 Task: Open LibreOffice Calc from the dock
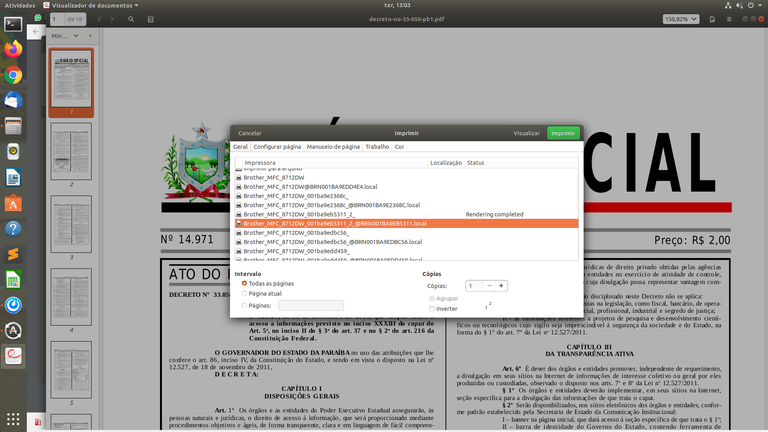point(13,280)
